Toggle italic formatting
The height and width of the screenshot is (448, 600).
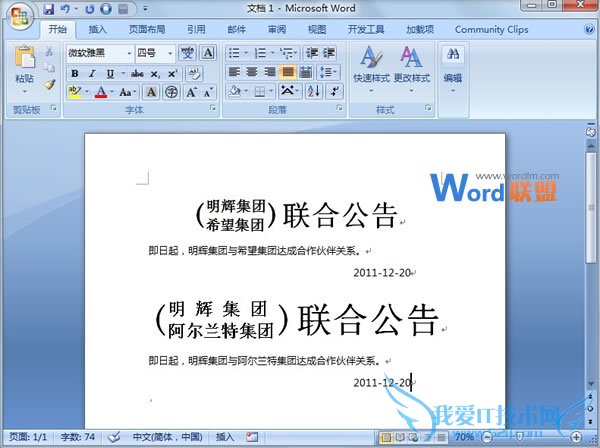[x=92, y=73]
